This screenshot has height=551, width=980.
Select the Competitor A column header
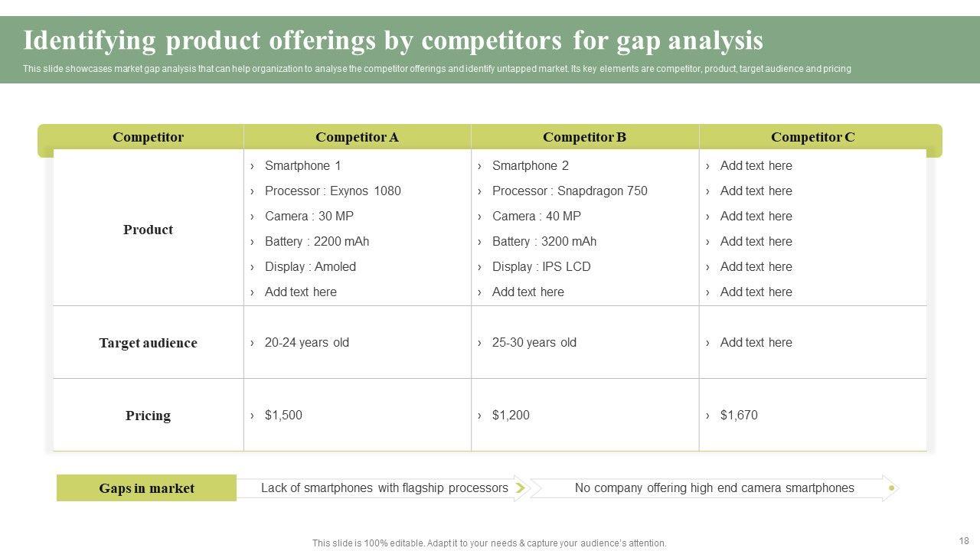[x=357, y=137]
